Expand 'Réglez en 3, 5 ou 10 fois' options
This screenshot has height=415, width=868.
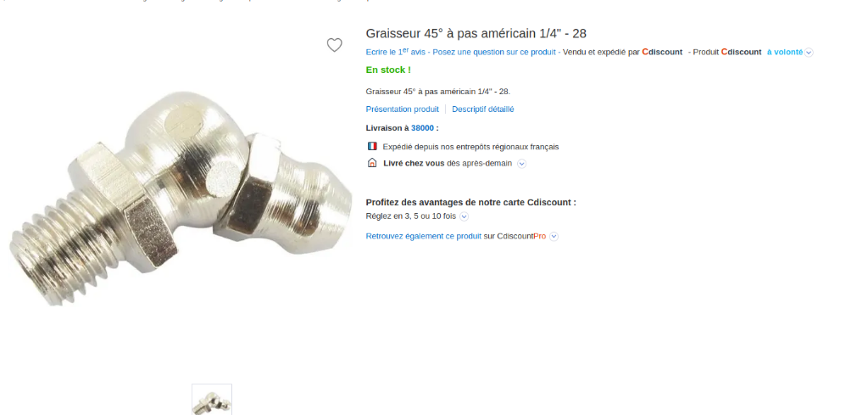click(x=464, y=216)
